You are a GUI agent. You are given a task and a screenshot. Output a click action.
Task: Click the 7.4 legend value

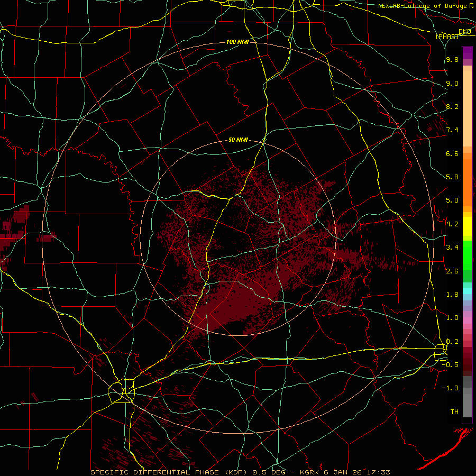pos(452,130)
